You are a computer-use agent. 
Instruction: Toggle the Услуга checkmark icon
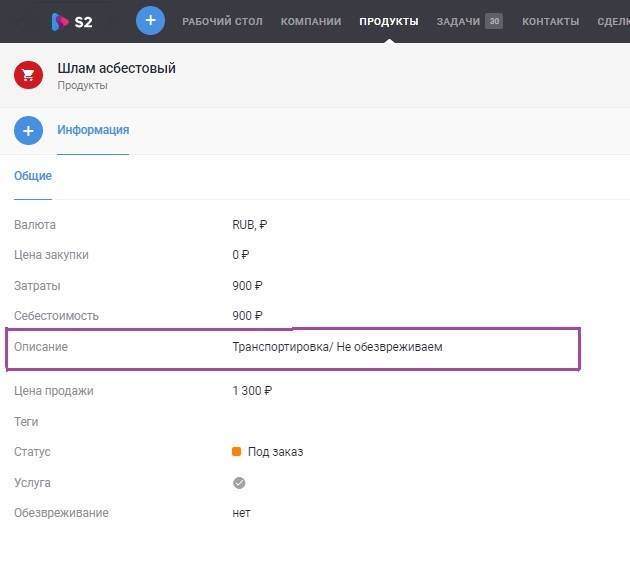pyautogui.click(x=239, y=483)
